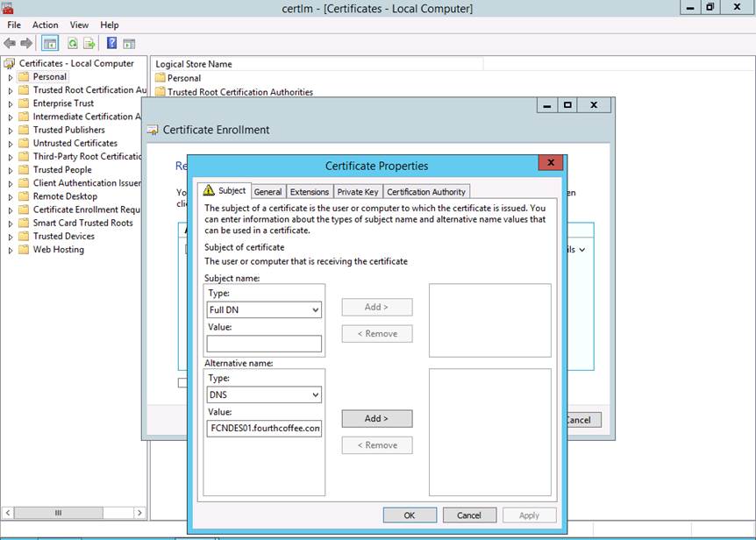Expand the Trusted Publishers tree node
756x540 pixels.
(11, 130)
